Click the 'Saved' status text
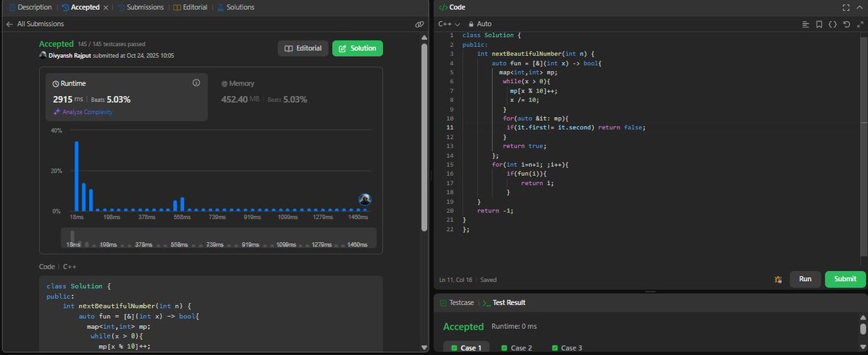 point(488,280)
